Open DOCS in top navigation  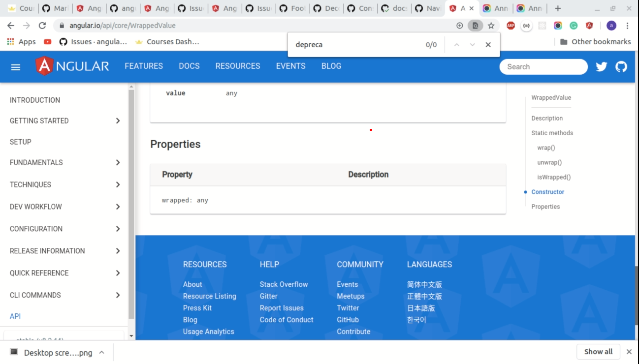[189, 66]
